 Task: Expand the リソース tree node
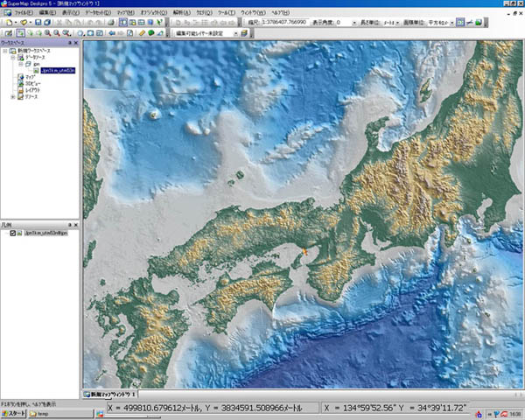pos(12,96)
